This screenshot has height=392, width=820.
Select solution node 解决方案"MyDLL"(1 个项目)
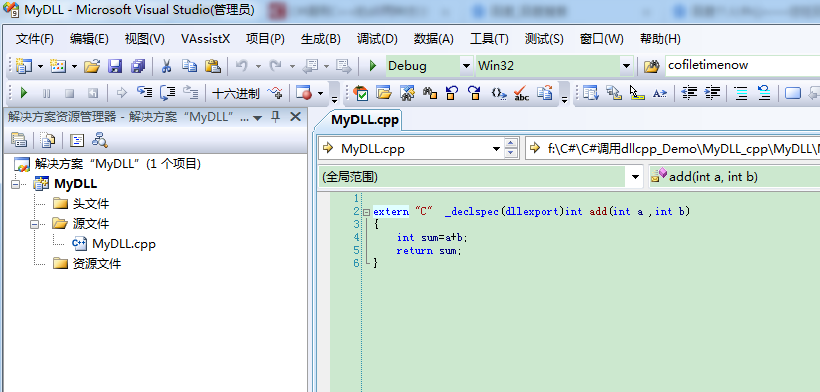(118, 164)
